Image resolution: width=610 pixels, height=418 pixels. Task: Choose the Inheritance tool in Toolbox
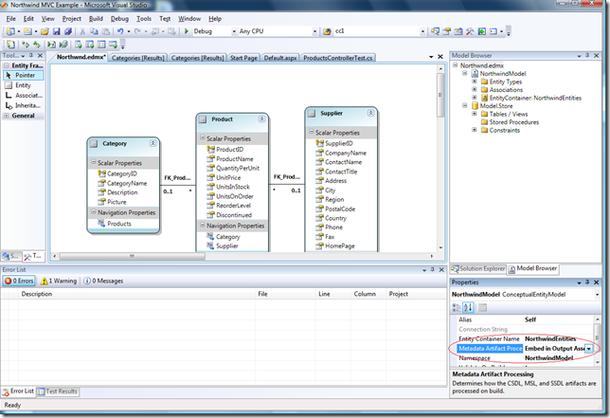[25, 108]
